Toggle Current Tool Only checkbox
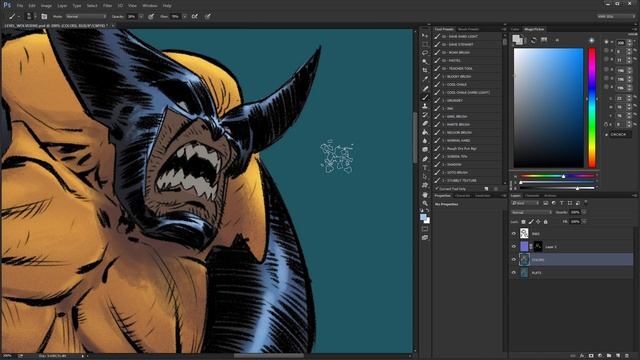 437,189
